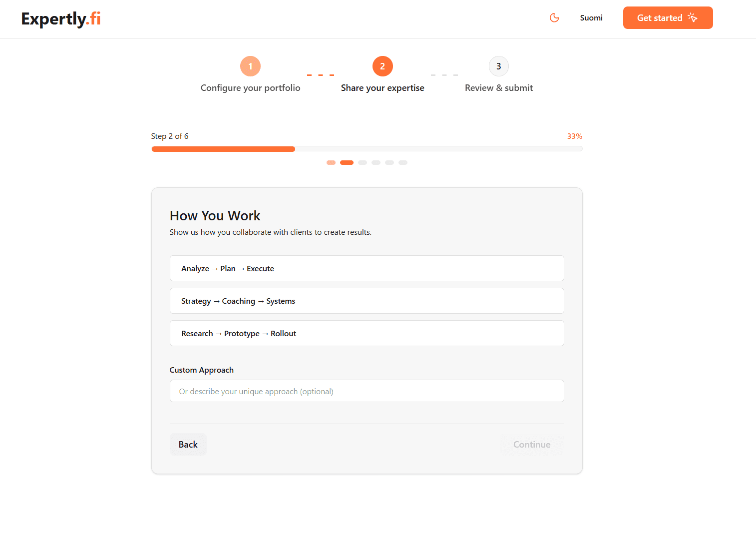Go back with the Back button
This screenshot has height=558, width=756.
click(188, 445)
